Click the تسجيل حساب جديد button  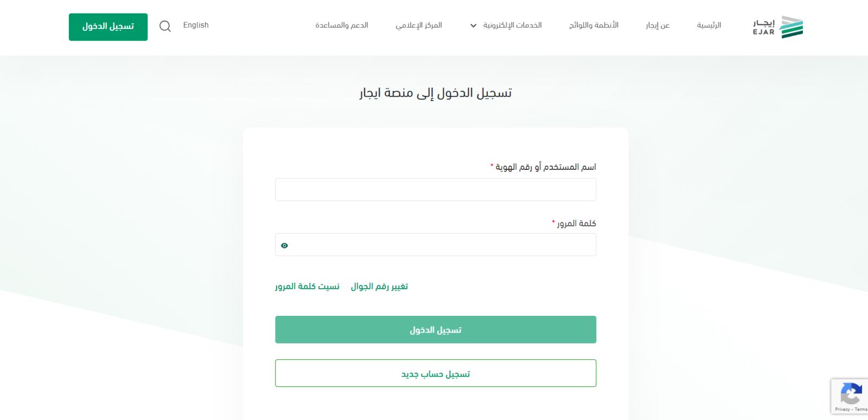[435, 373]
